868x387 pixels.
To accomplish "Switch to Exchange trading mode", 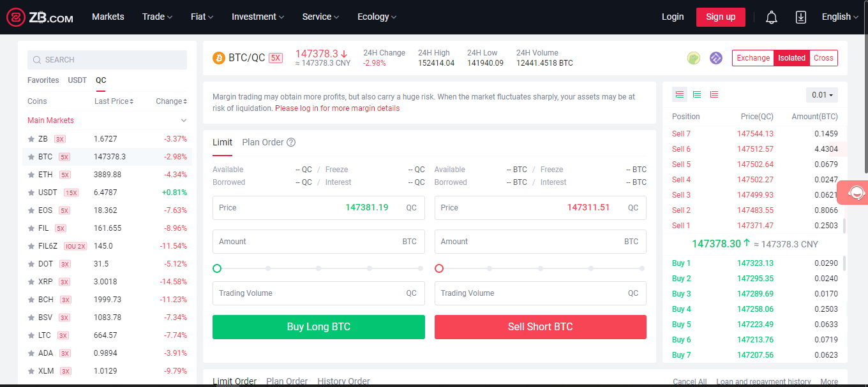I will click(753, 58).
